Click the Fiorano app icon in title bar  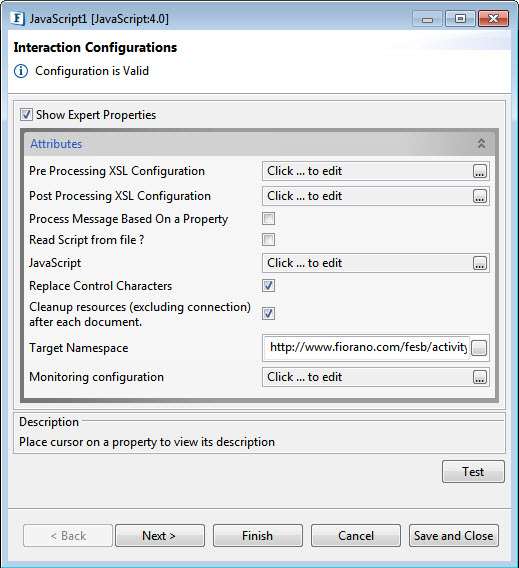coord(17,18)
